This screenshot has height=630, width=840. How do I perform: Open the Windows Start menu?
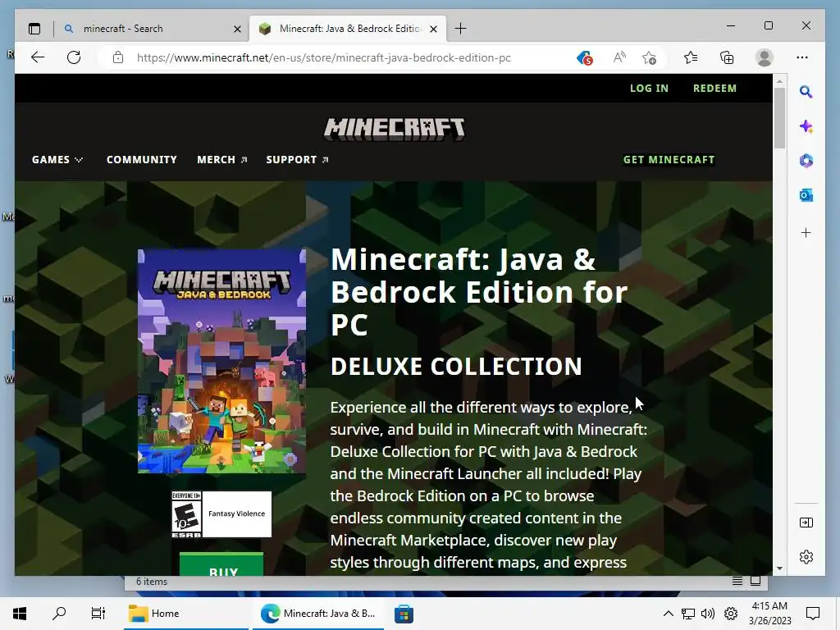(x=20, y=614)
